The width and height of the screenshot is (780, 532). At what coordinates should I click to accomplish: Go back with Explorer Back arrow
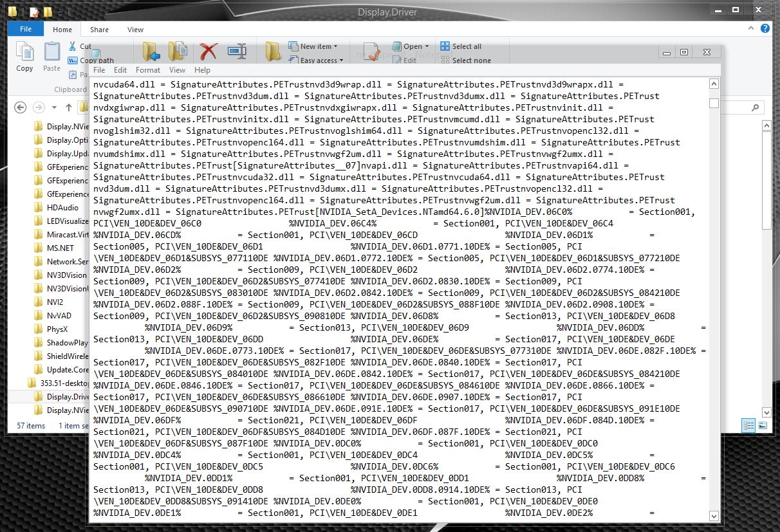(21, 107)
